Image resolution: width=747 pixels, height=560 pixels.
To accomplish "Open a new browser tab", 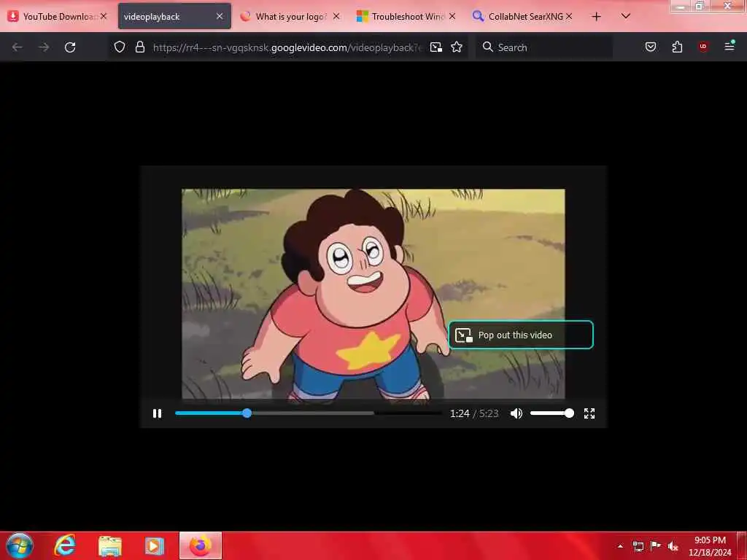I will 596,17.
